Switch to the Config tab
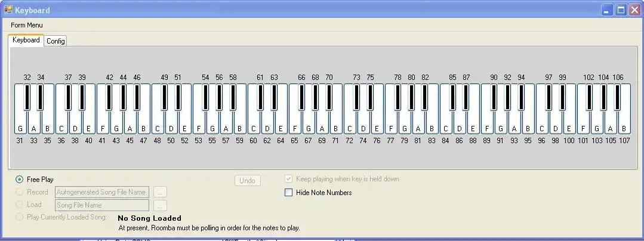This screenshot has width=644, height=241. (x=56, y=41)
